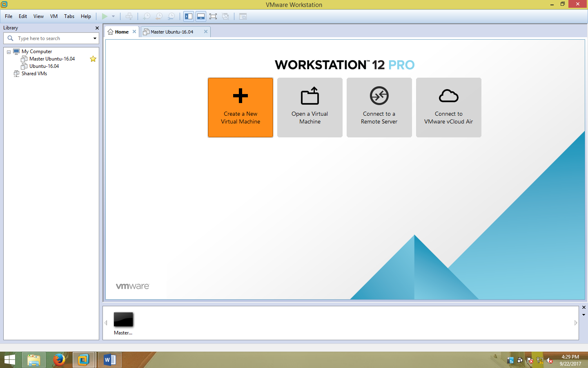Click the VMware Workstation title bar icon
This screenshot has height=368, width=588.
[4, 4]
